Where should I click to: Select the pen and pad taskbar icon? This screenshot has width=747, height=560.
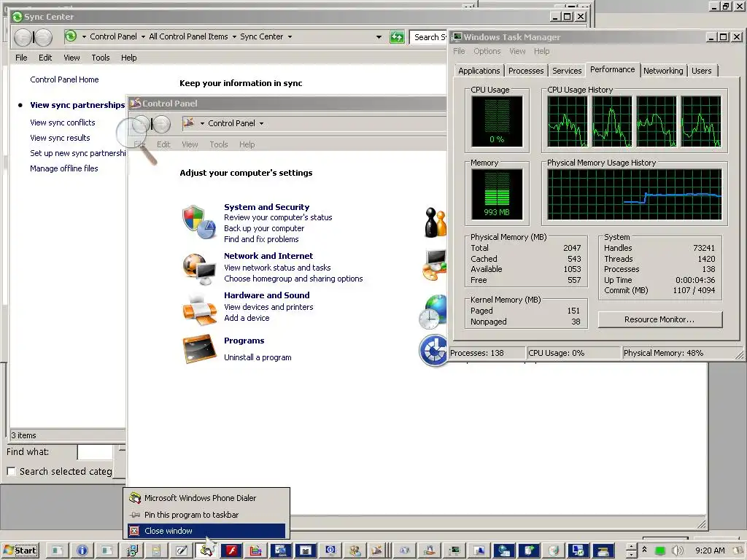(x=182, y=551)
